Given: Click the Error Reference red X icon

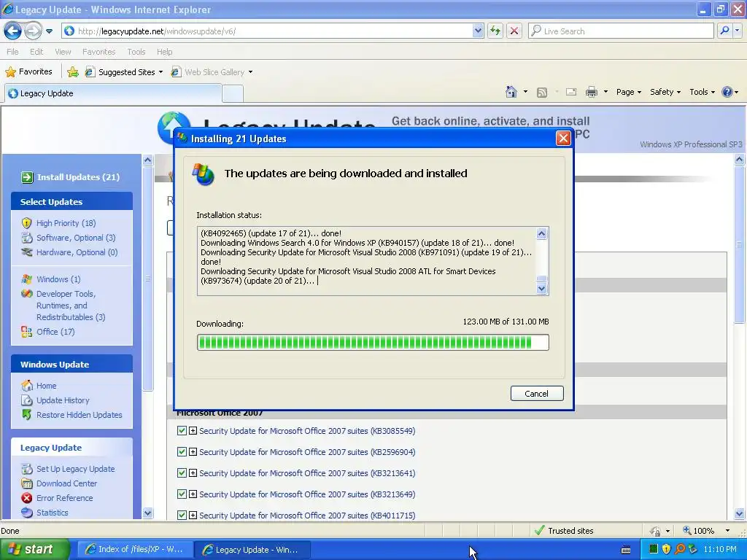Looking at the screenshot, I should click(27, 498).
